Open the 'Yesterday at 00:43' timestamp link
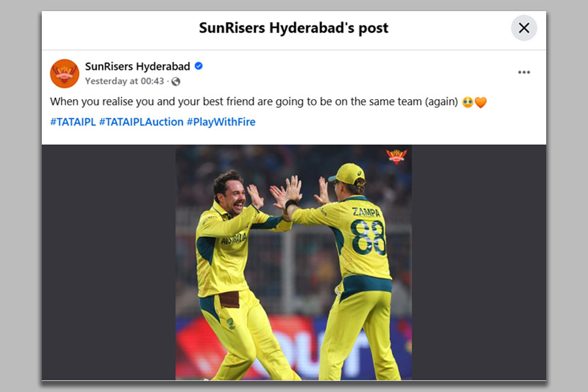Viewport: 588px width, 392px height. click(124, 82)
